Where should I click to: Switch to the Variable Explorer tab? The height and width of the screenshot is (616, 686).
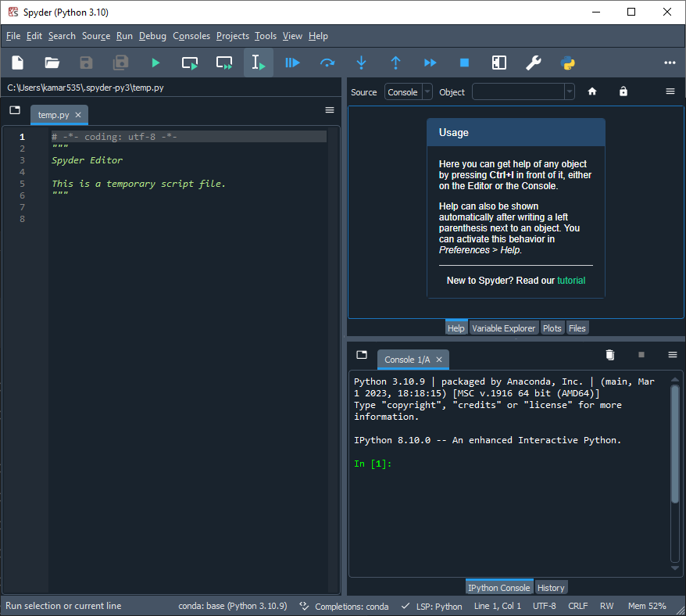tap(504, 328)
